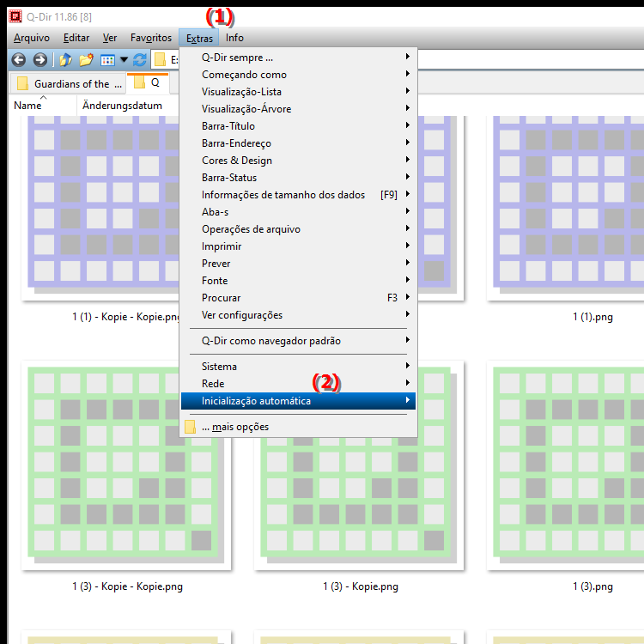Screen dimensions: 644x644
Task: Select Inicialização automática menu item
Action: 298,401
